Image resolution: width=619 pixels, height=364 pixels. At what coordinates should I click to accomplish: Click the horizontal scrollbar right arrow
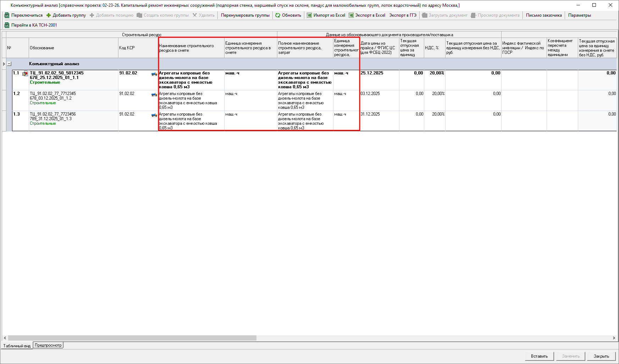[614, 338]
